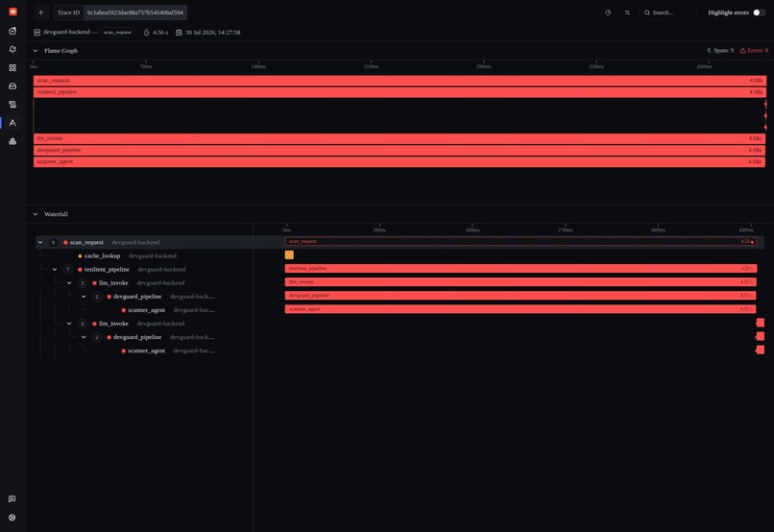The height and width of the screenshot is (532, 774).
Task: Collapse the Waterfall section
Action: [35, 214]
